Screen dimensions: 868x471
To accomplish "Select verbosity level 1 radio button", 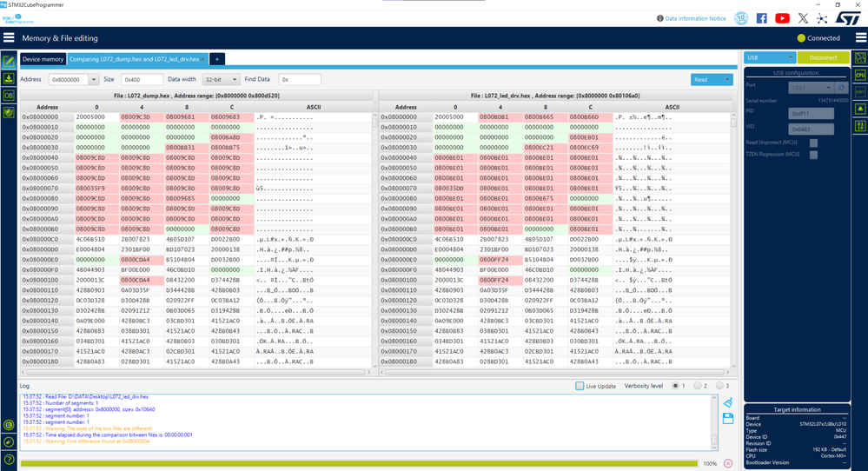I will coord(675,386).
